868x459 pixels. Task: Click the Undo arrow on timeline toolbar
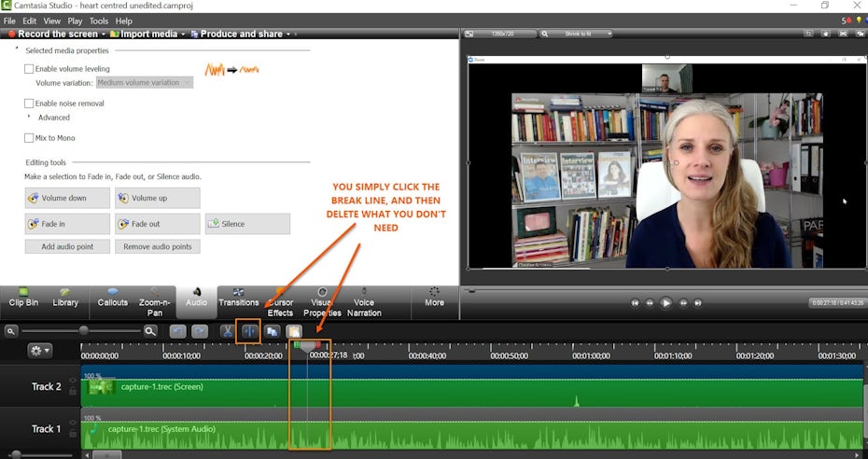(x=177, y=330)
